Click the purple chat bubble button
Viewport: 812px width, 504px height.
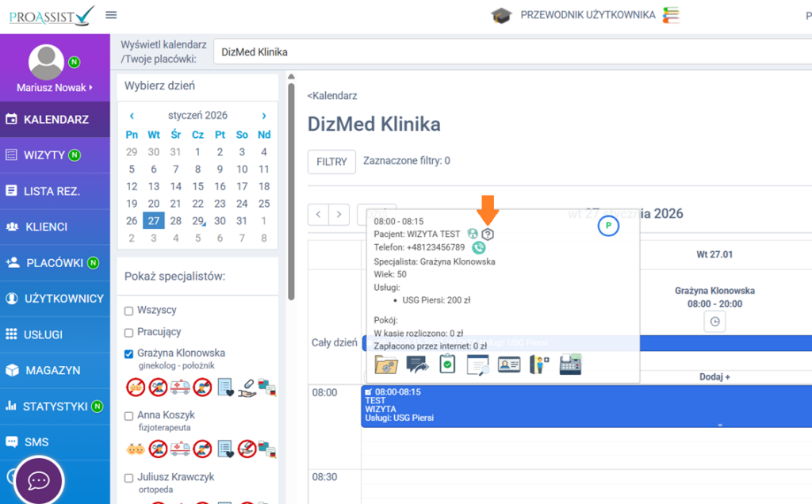point(39,480)
